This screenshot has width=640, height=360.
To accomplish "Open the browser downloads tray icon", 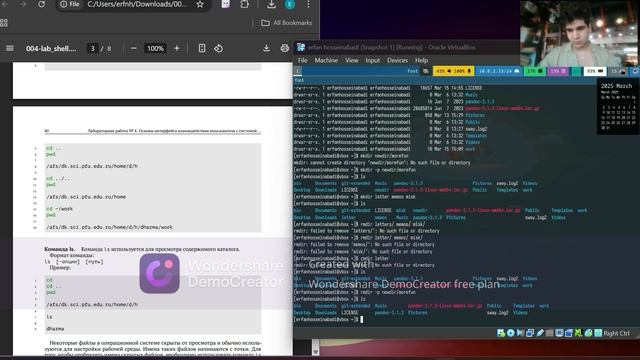I will (271, 4).
